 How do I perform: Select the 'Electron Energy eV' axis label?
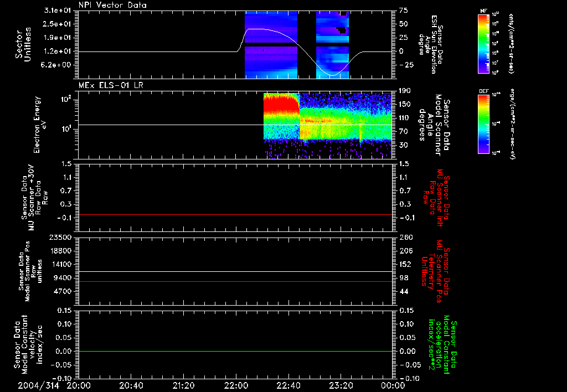pos(39,125)
